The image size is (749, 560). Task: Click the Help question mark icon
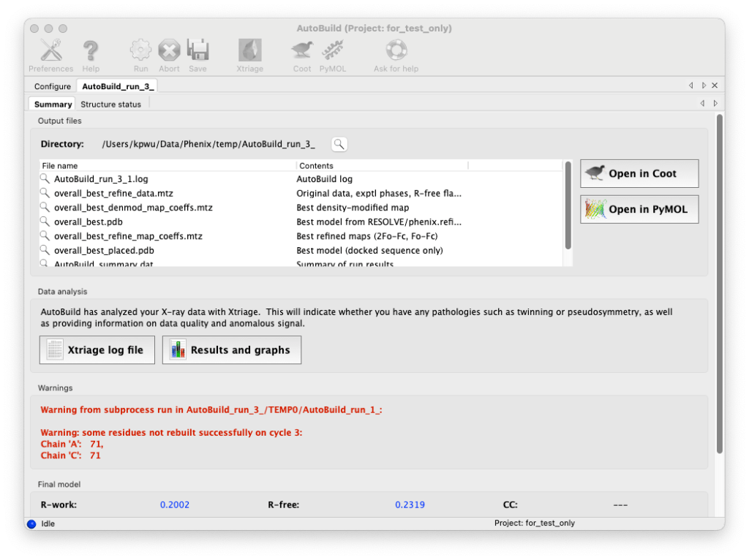click(x=91, y=51)
